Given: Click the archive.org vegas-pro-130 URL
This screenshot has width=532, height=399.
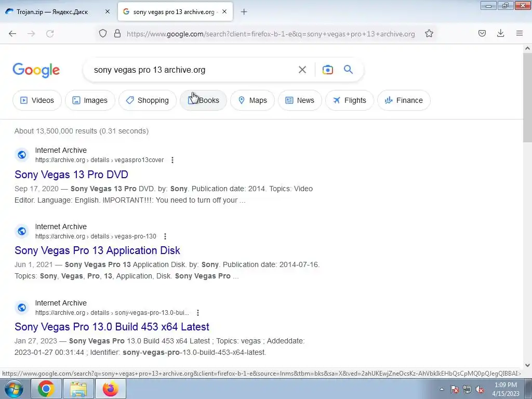Looking at the screenshot, I should click(96, 236).
